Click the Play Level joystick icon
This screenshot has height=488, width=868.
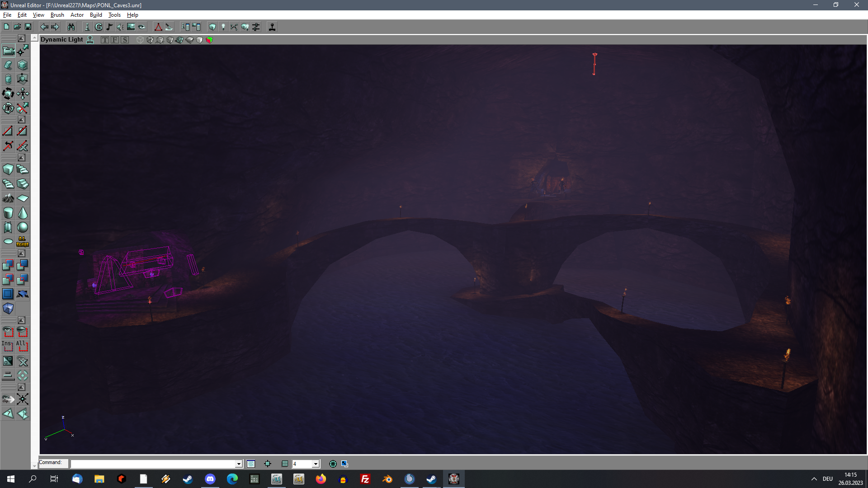(x=272, y=27)
